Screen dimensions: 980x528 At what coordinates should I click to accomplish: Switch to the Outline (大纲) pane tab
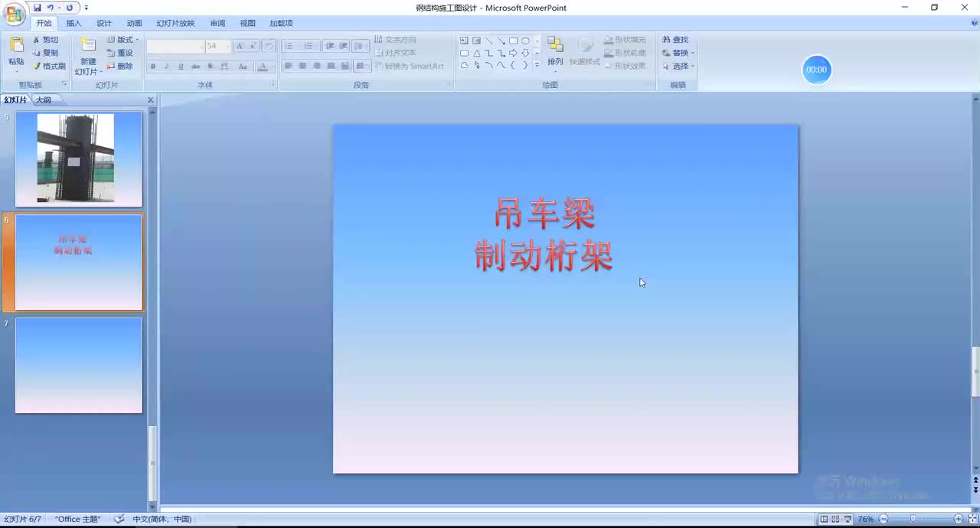click(44, 99)
